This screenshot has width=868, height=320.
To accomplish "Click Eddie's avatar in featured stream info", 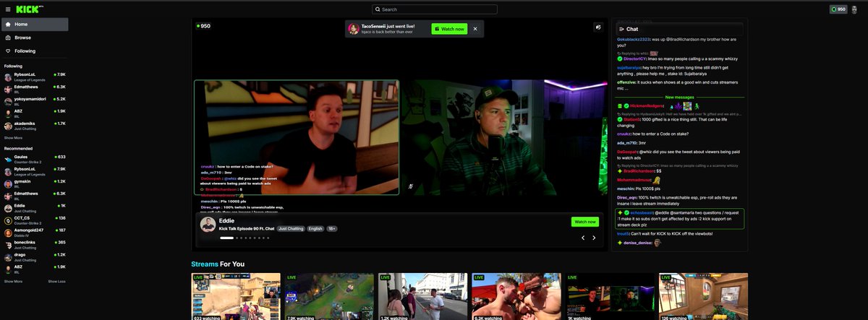I will (x=208, y=224).
